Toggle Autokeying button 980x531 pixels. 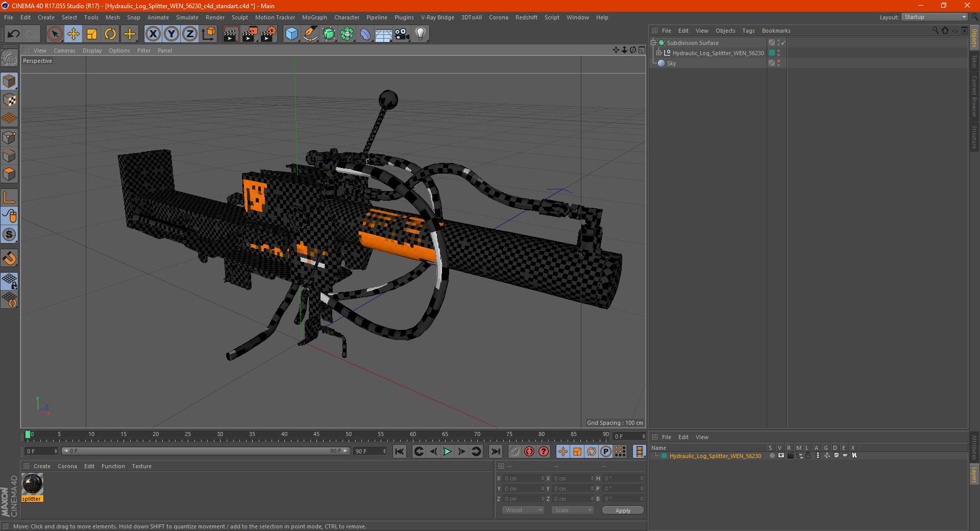coord(529,451)
